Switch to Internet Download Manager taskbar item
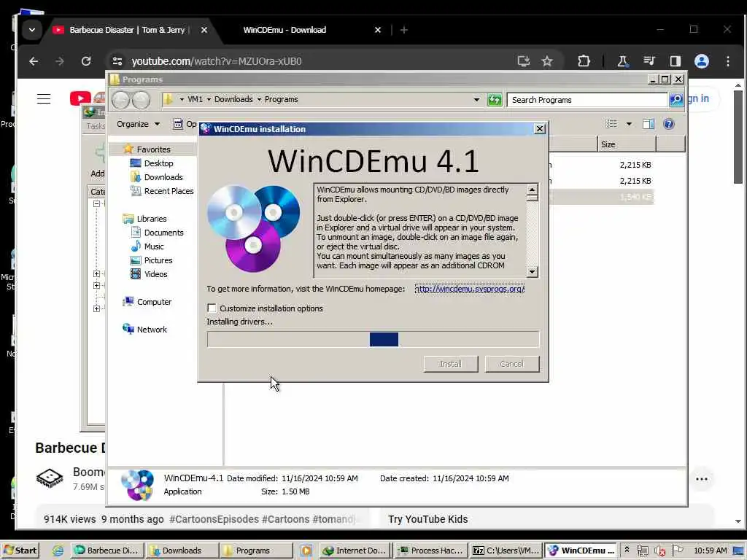The height and width of the screenshot is (560, 747). coord(355,551)
